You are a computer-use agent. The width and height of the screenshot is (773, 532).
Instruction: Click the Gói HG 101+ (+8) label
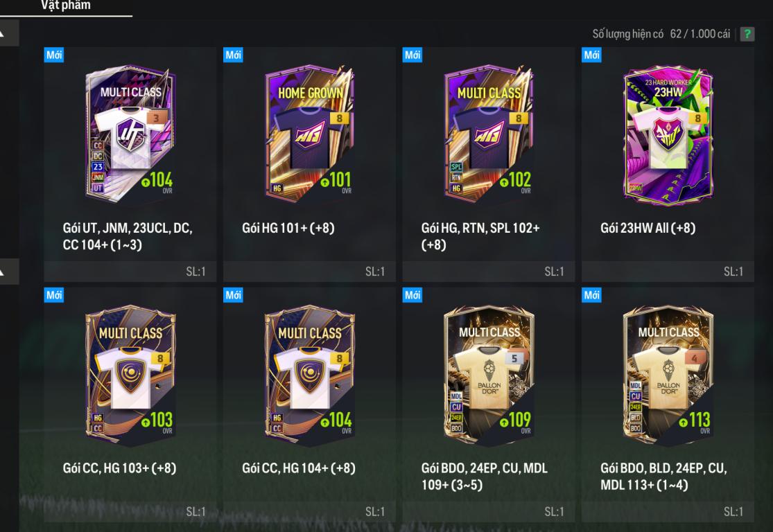coord(288,228)
